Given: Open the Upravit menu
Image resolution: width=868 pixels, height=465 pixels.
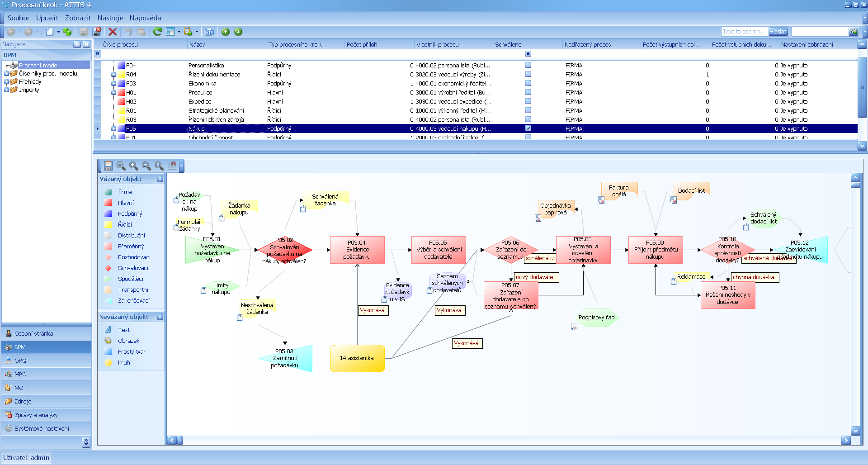Looking at the screenshot, I should 47,18.
